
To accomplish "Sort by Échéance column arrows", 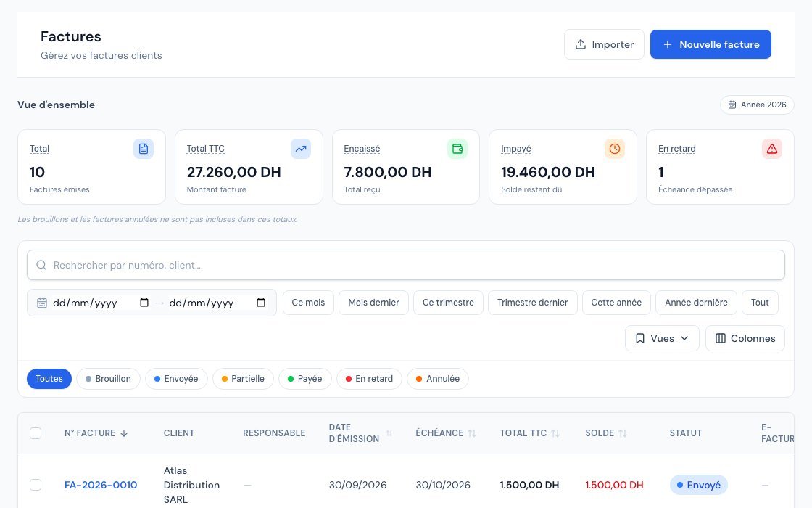I will click(472, 433).
